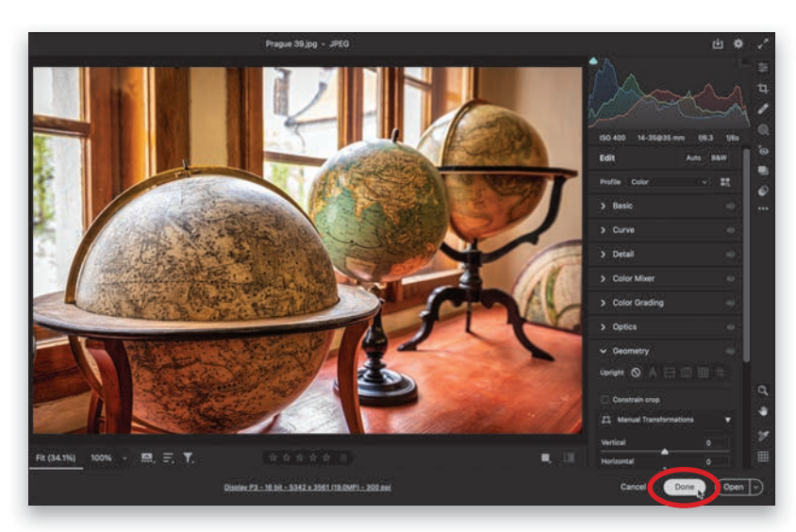Open preferences with the gear icon
796x532 pixels.
pos(738,43)
